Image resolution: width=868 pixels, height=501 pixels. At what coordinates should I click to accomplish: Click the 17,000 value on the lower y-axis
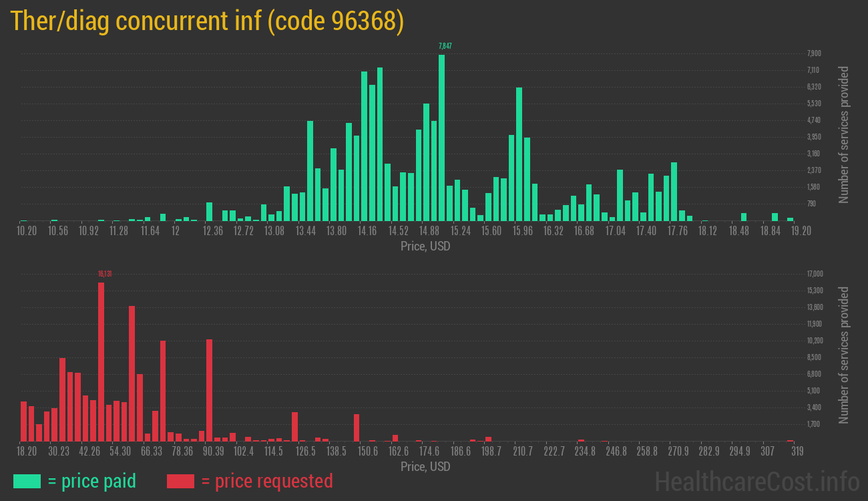click(x=815, y=274)
